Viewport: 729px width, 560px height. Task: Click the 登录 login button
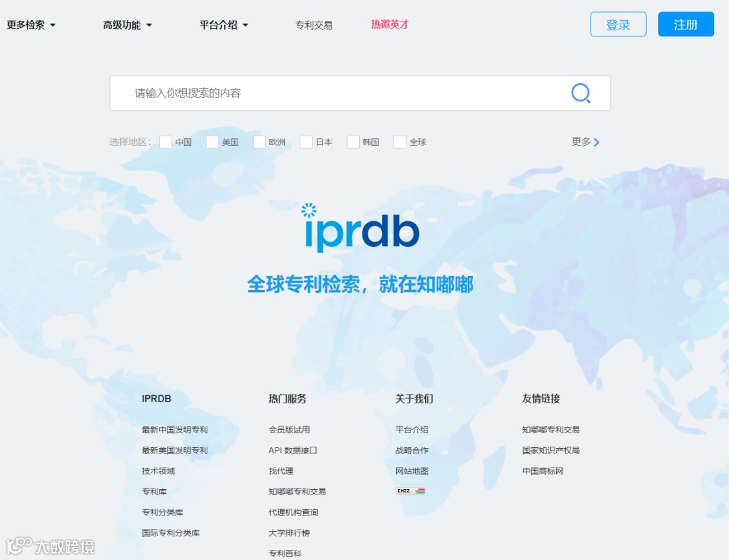pos(618,24)
